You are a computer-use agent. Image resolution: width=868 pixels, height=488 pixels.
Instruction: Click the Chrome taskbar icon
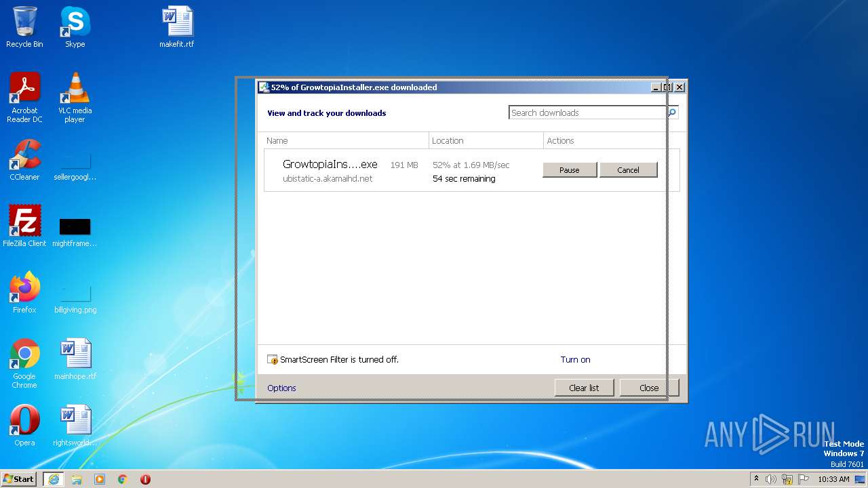pos(123,479)
